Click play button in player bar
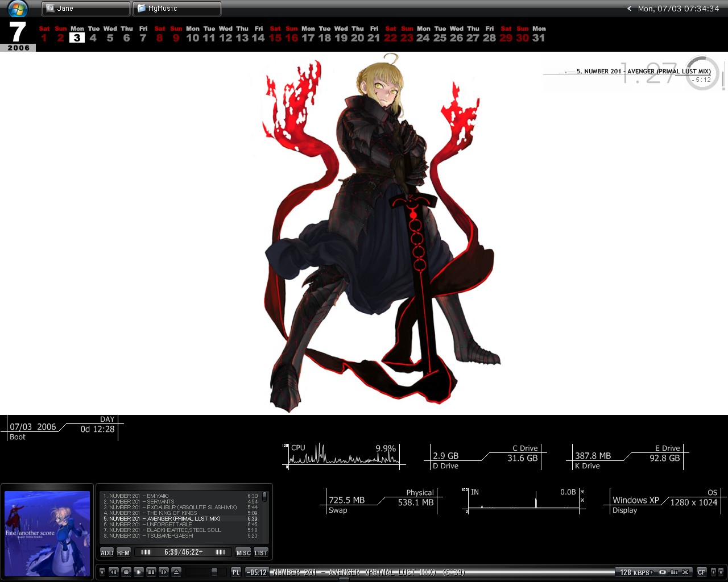The image size is (728, 582). 139,572
